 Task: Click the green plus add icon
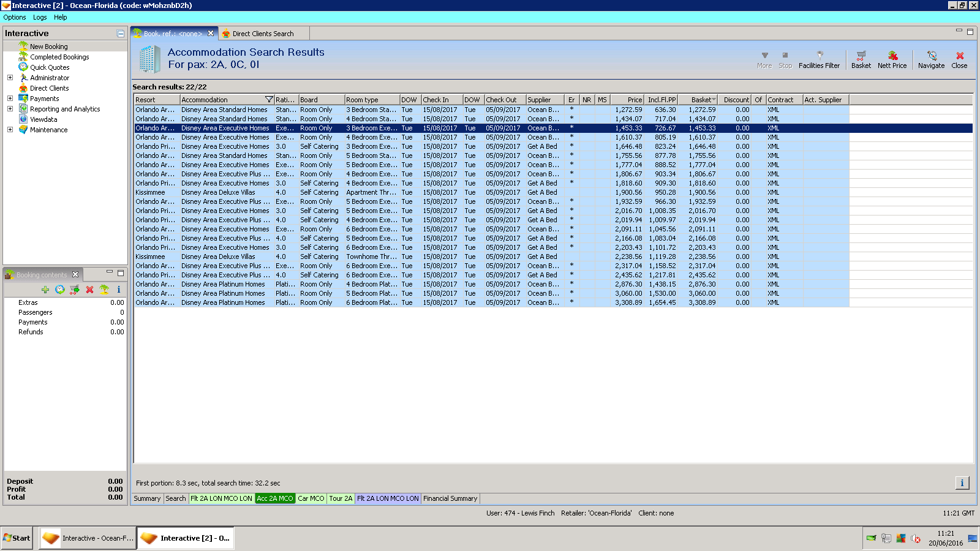click(45, 290)
